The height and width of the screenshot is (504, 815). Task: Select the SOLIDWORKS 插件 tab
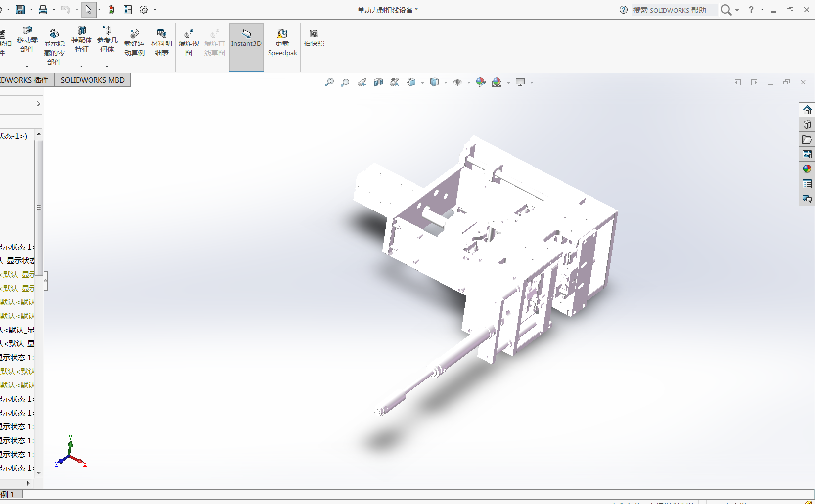[x=25, y=80]
